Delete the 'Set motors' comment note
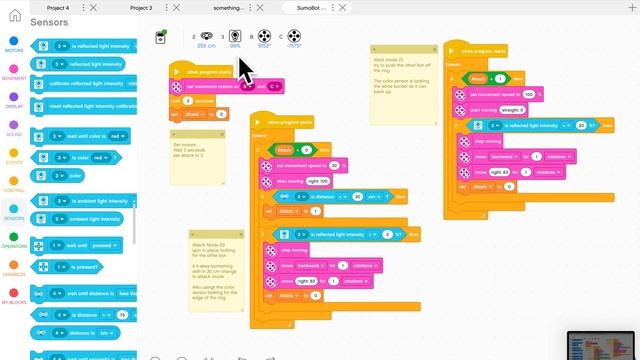 coord(222,134)
